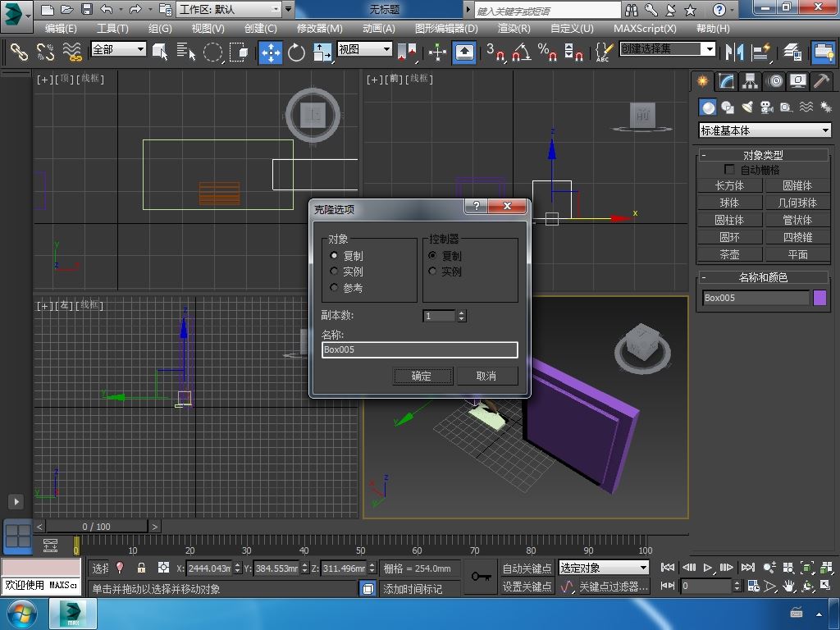
Task: Select the Select and Move tool
Action: 271,52
